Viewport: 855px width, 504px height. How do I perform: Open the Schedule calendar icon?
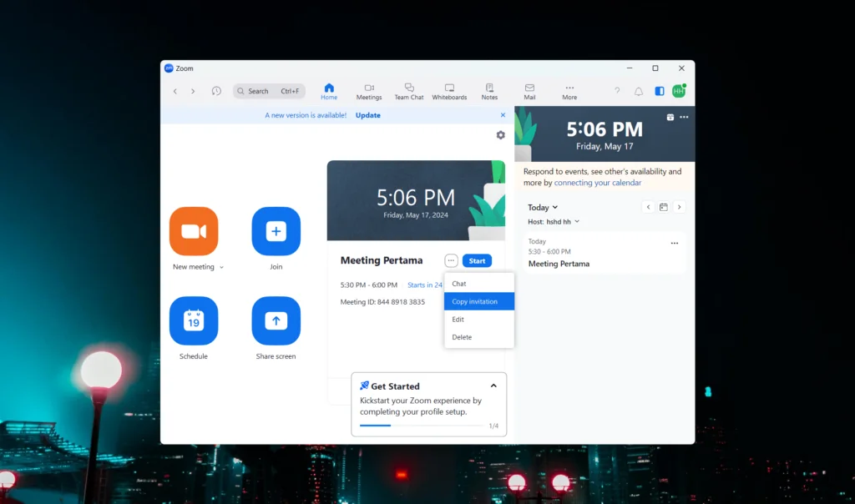point(194,320)
